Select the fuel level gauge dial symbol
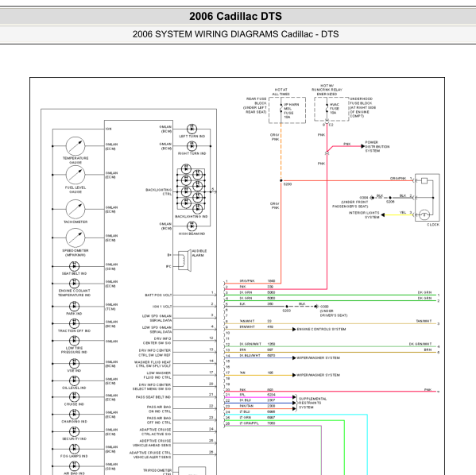The height and width of the screenshot is (475, 476). coord(75,175)
